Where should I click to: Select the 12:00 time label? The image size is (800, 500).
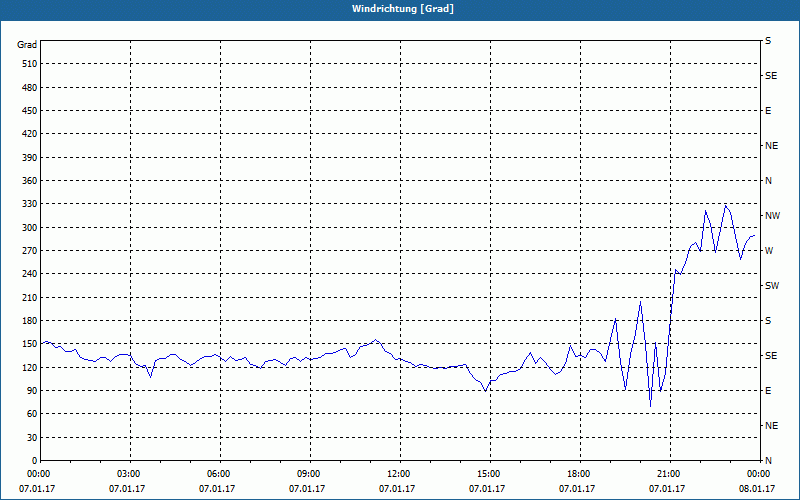pos(400,474)
